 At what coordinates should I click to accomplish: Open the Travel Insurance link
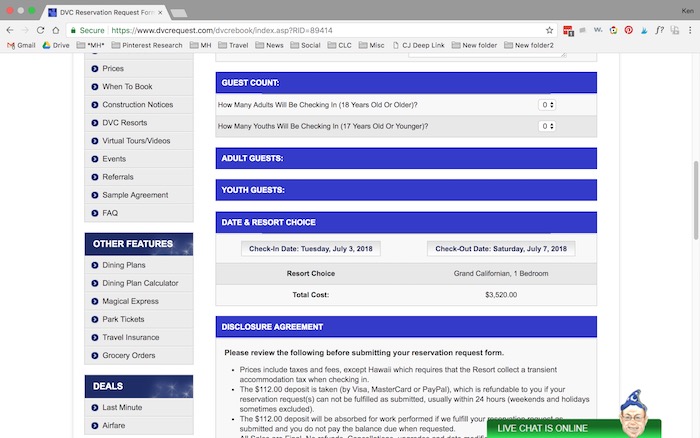pyautogui.click(x=131, y=337)
